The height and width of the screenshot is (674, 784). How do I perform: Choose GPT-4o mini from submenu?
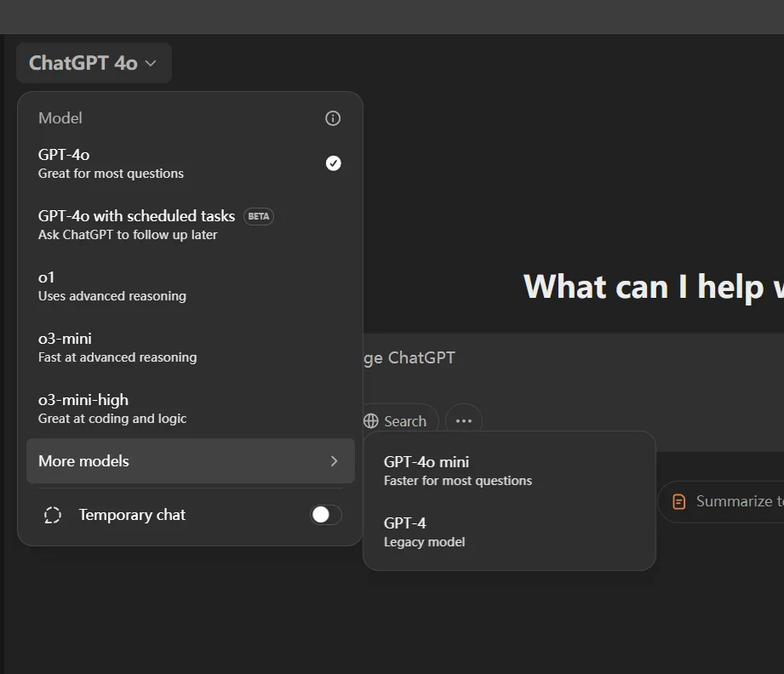pos(509,471)
